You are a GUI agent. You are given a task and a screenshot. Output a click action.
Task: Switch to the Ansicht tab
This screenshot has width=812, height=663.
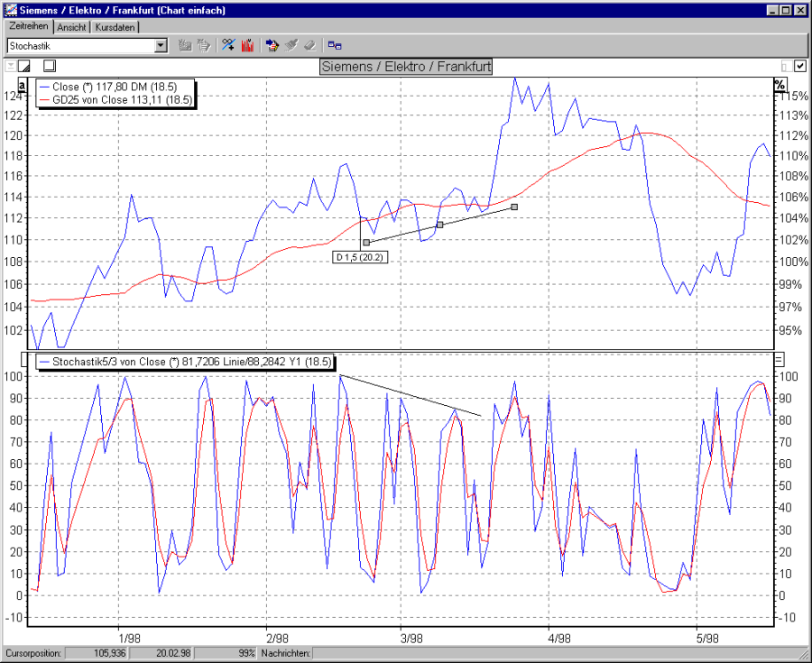point(72,27)
